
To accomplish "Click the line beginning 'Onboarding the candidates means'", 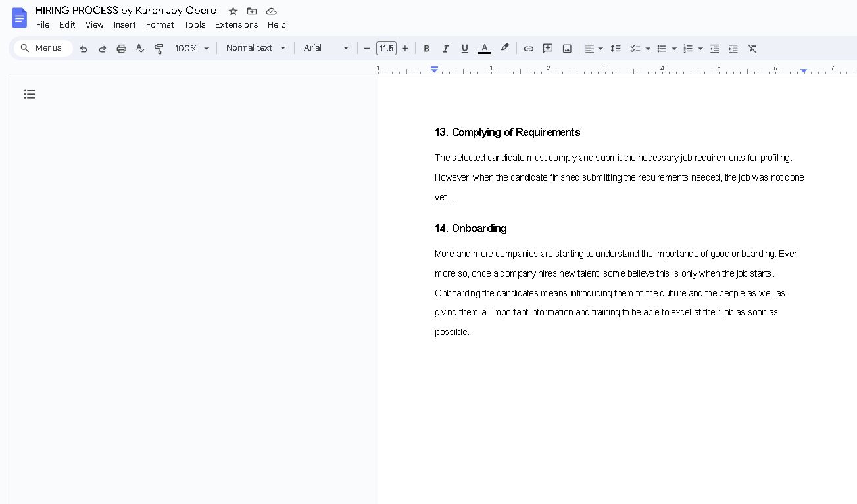I will 610,293.
